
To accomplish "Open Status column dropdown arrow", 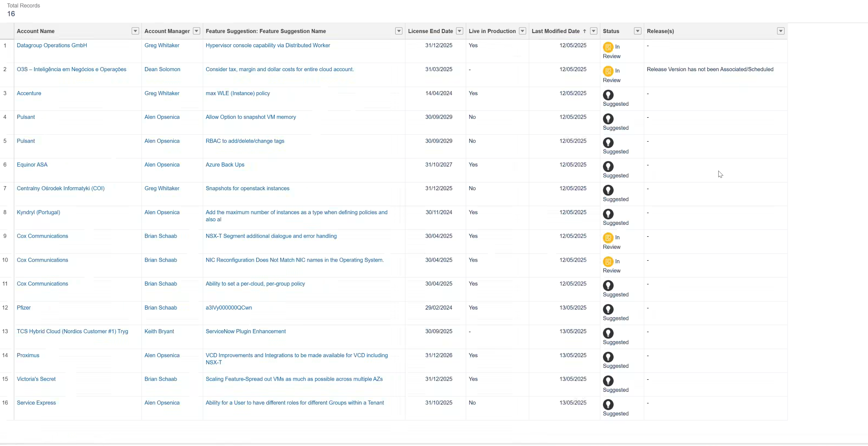I will click(638, 31).
